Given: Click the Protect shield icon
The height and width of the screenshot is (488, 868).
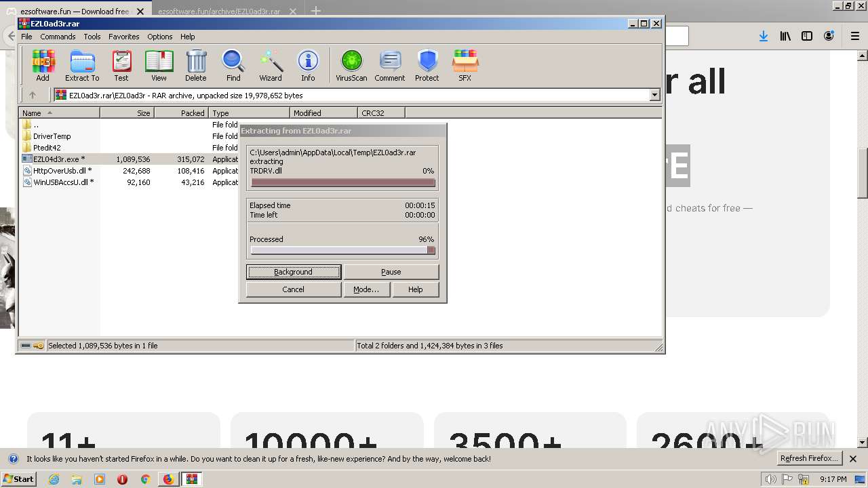Looking at the screenshot, I should (x=427, y=66).
